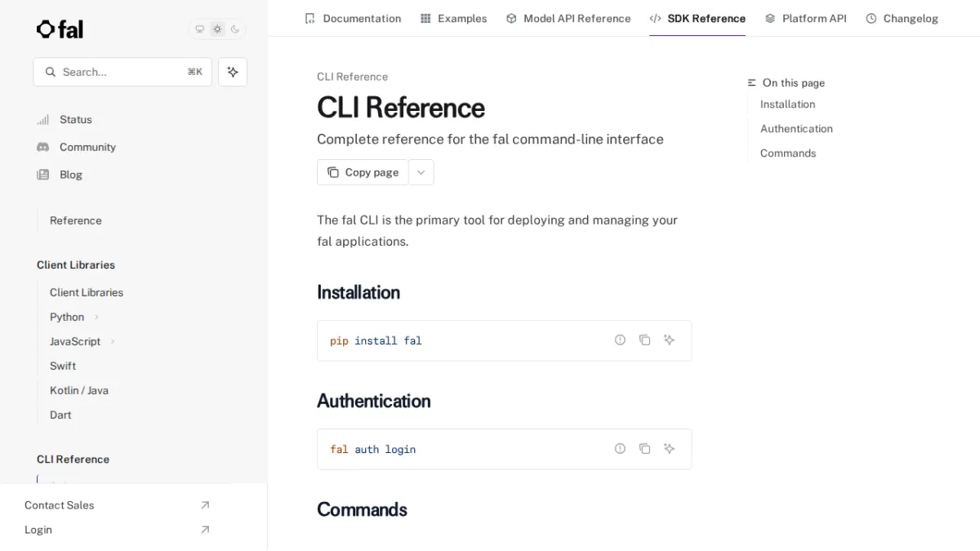
Task: Open the Changelog tab
Action: tap(902, 18)
